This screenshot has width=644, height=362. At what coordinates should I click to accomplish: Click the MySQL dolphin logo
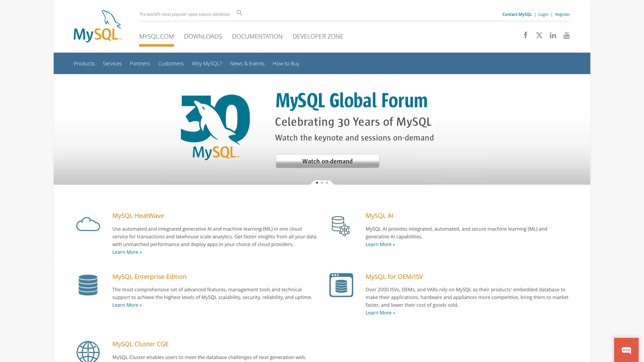click(x=98, y=26)
